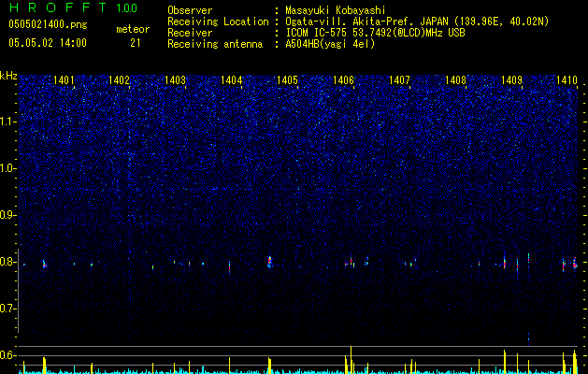
Task: Click the 0.6 frequency axis label
Action: click(7, 355)
